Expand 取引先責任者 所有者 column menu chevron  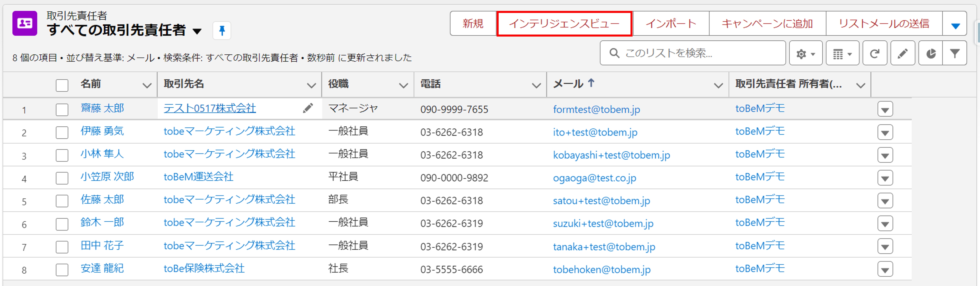click(861, 85)
